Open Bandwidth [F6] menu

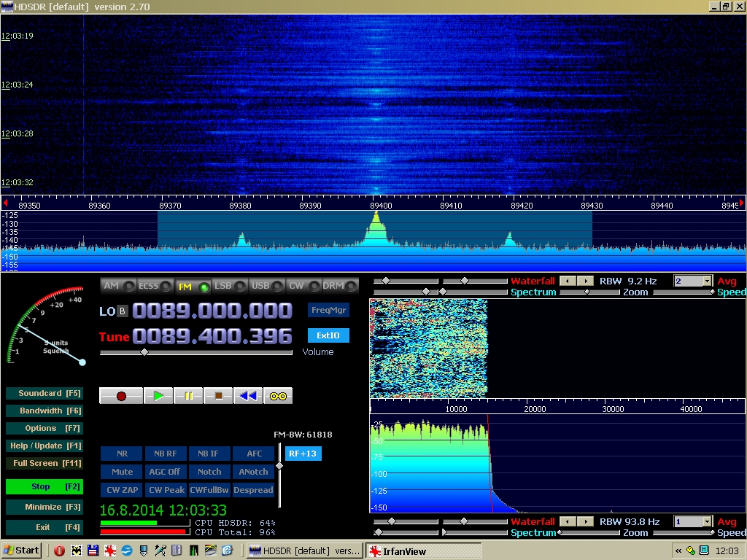coord(44,411)
